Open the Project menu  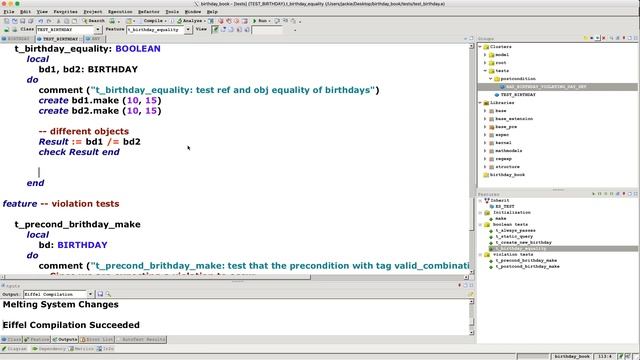coord(93,12)
